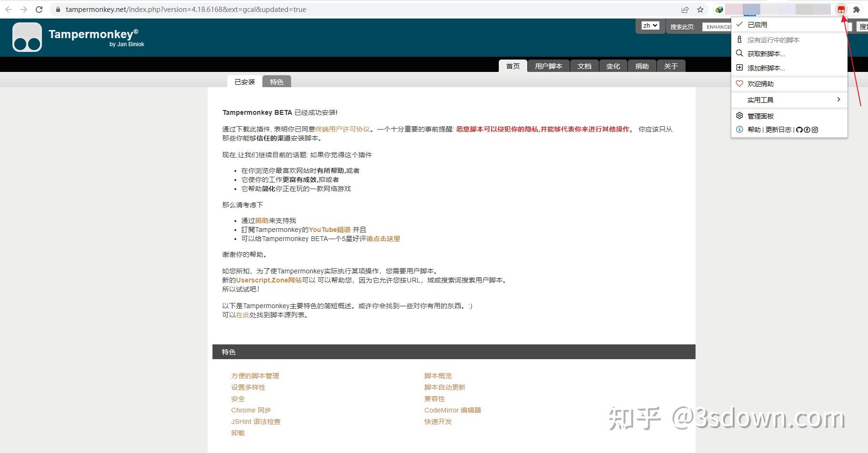This screenshot has height=453, width=868.
Task: Open the Tampermonkey extension icon in toolbar
Action: (841, 9)
